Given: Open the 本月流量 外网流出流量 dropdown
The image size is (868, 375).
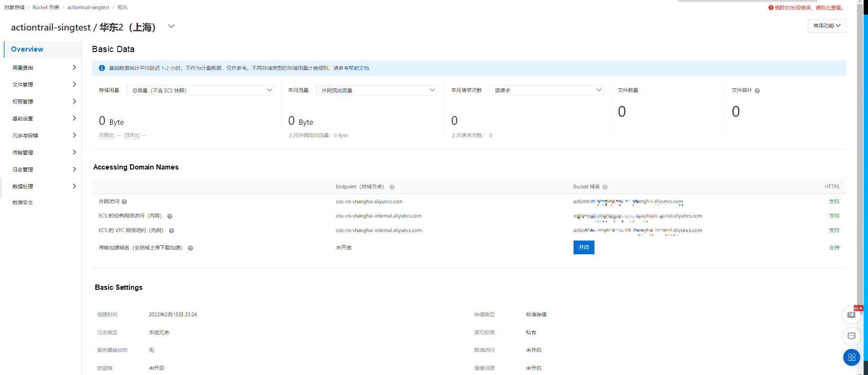Looking at the screenshot, I should (x=376, y=90).
